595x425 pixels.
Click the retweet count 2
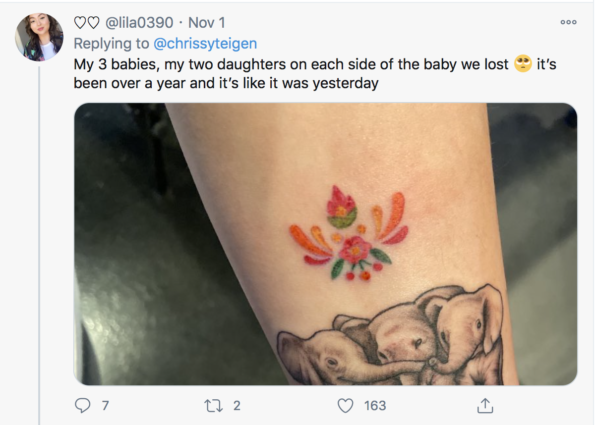coord(237,406)
